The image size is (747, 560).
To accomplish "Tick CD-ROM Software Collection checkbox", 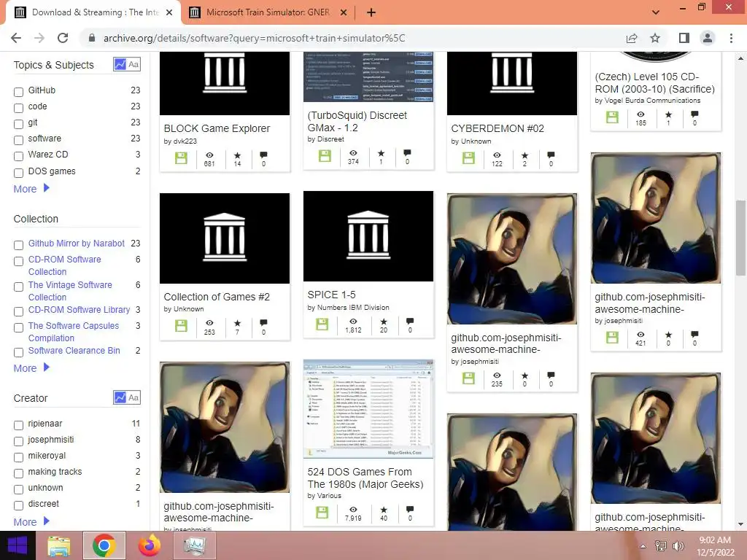I will (x=18, y=261).
